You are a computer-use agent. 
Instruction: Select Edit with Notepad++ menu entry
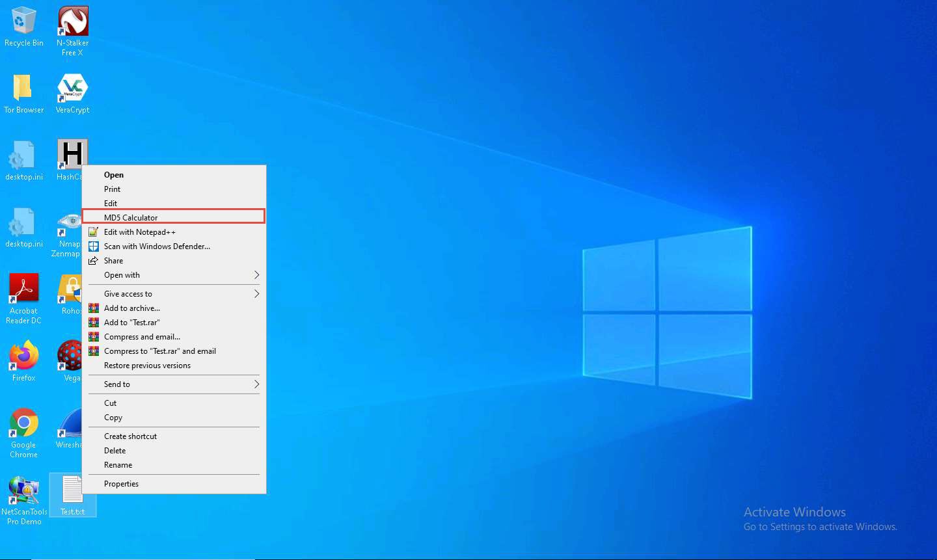139,232
